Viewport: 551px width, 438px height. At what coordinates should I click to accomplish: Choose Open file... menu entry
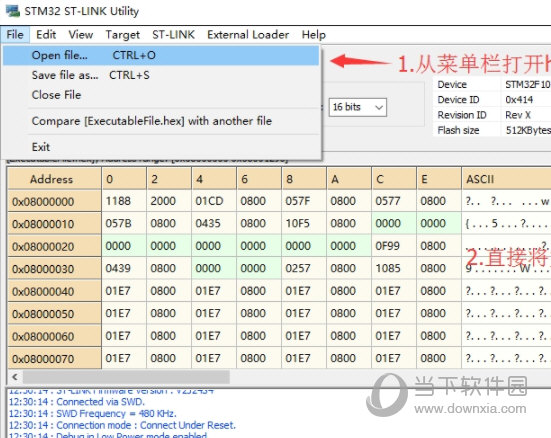tap(161, 56)
